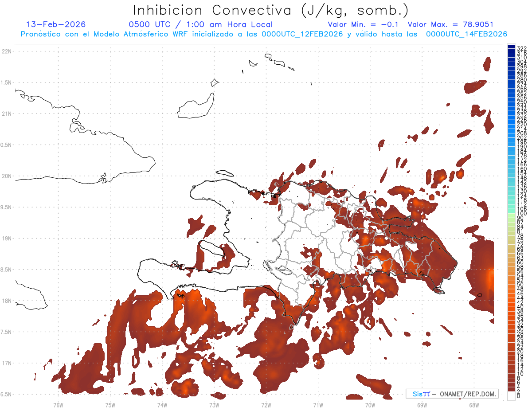Select the "19N" latitude label
Image resolution: width=532 pixels, height=411 pixels.
(x=7, y=239)
